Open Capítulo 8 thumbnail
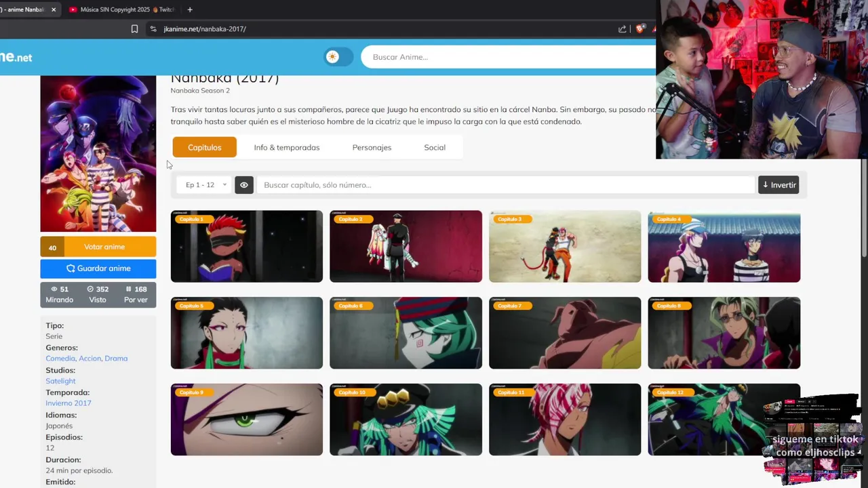Viewport: 868px width, 488px height. [x=724, y=333]
